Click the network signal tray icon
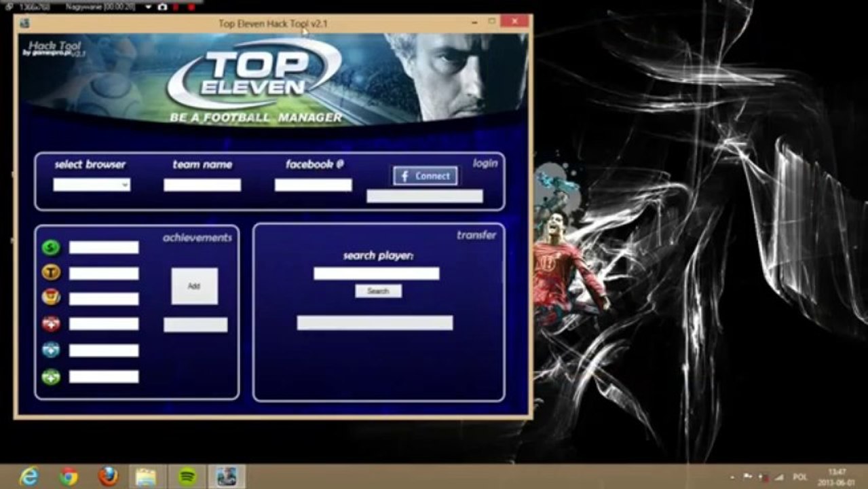The image size is (868, 489). point(779,477)
